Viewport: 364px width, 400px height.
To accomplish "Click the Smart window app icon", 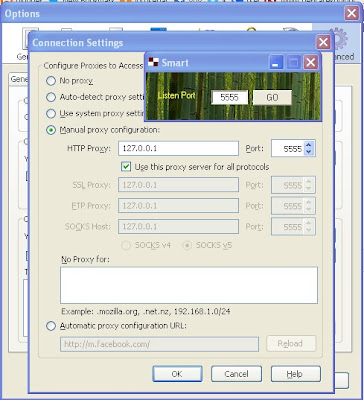I will pyautogui.click(x=153, y=62).
